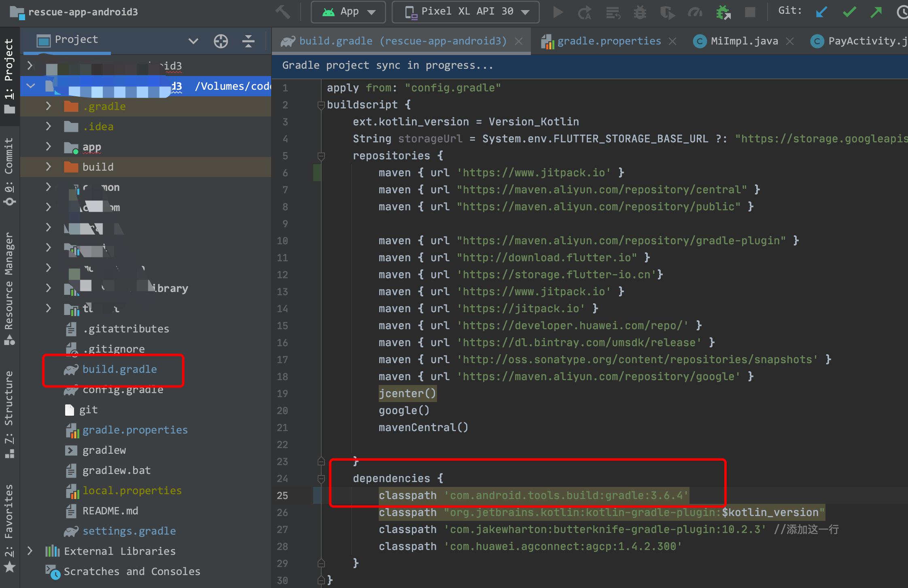Click the Run app play button

558,12
